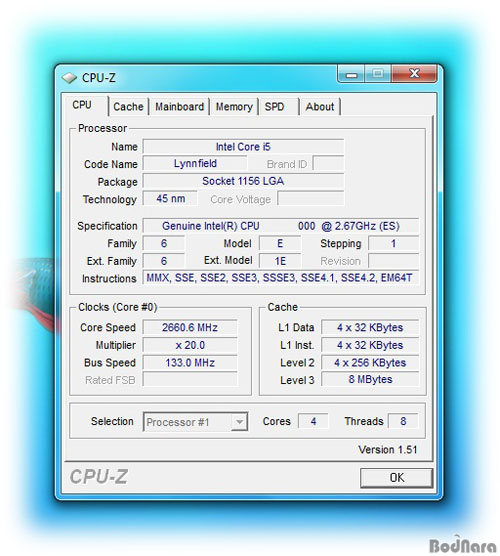
Task: Click the Core Speed value field
Action: 190,327
